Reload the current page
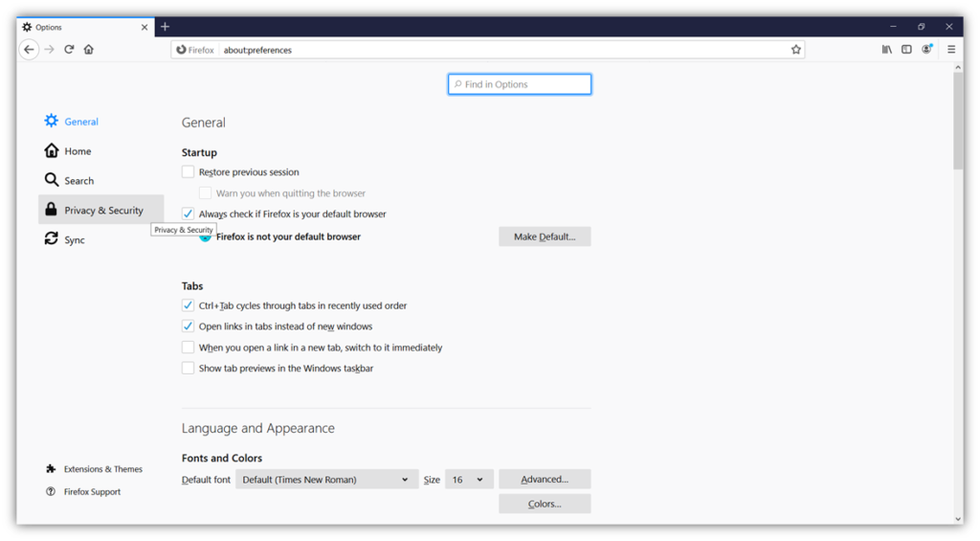Viewport: 980px width, 541px height. pos(69,50)
